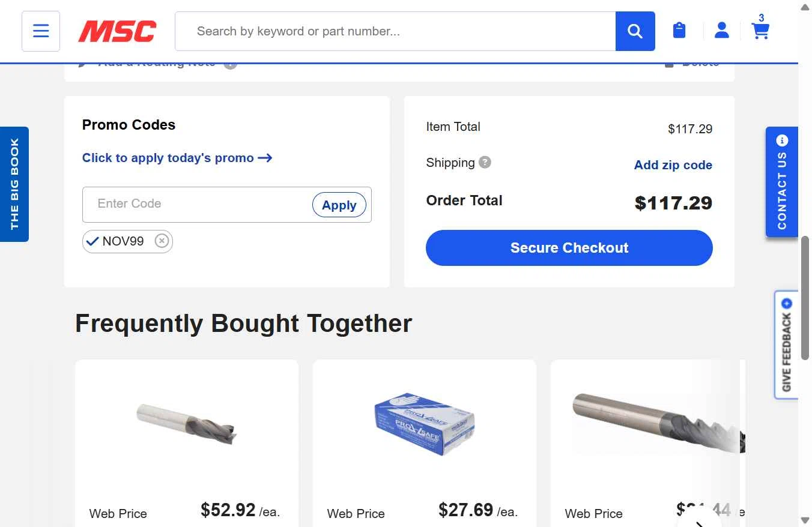View the shopping cart
812x527 pixels.
point(760,31)
